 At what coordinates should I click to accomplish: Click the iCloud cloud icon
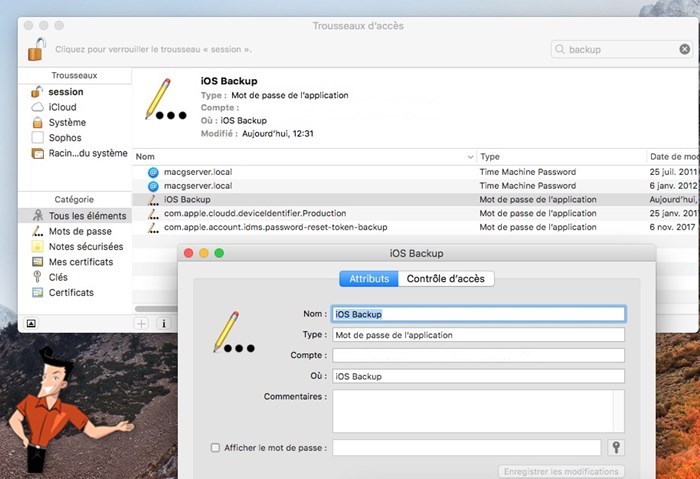(x=38, y=107)
